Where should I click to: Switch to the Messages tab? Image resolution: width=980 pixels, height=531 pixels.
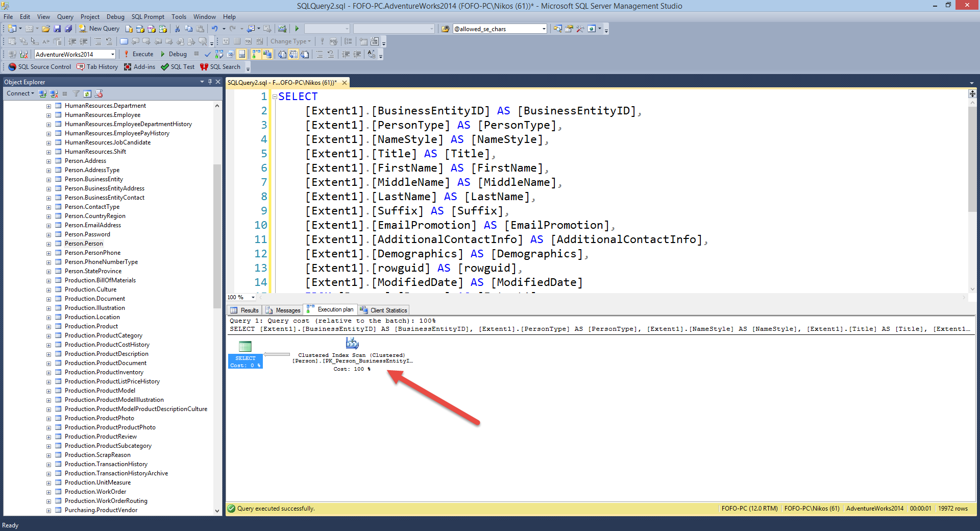click(x=283, y=310)
